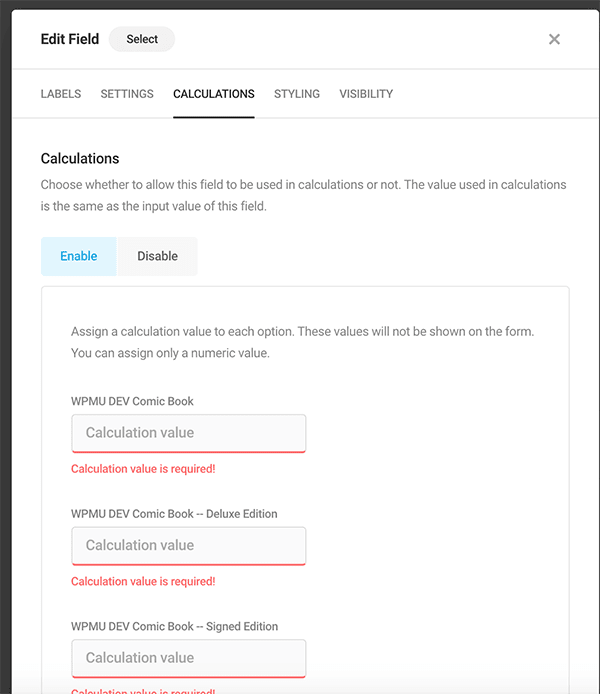Focus Signed Edition calculation value field
The width and height of the screenshot is (600, 694).
pos(188,658)
